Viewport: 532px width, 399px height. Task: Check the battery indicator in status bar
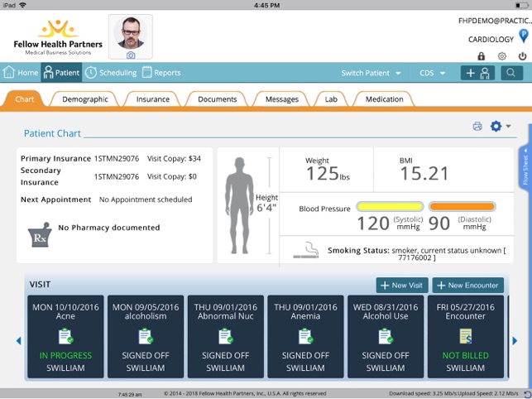[x=522, y=5]
